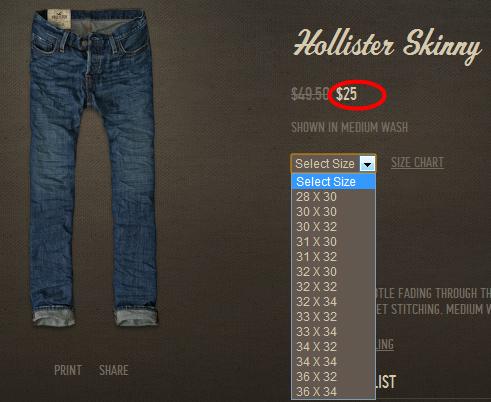Choose size 34 X 34
Image resolution: width=491 pixels, height=402 pixels.
[334, 362]
